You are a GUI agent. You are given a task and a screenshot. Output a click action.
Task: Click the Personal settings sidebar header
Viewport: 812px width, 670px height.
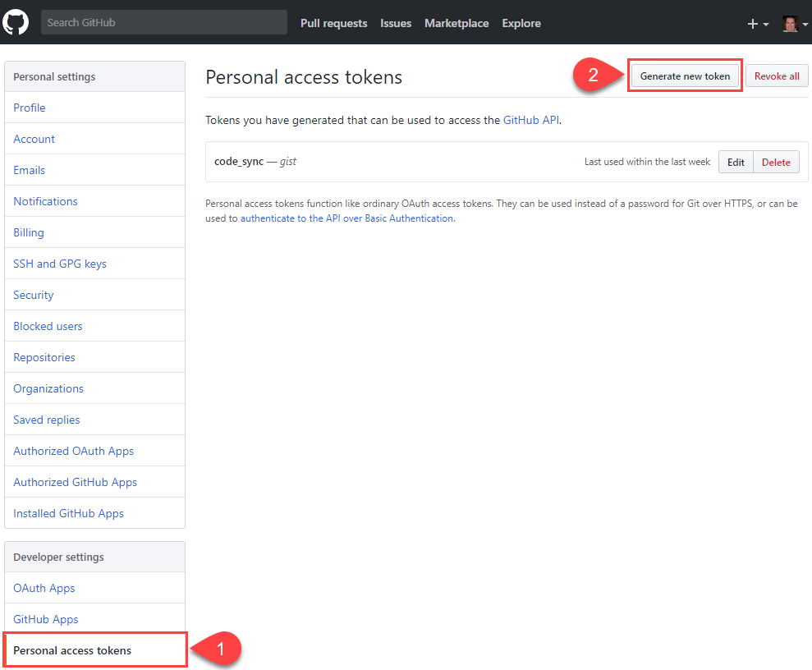pos(94,76)
